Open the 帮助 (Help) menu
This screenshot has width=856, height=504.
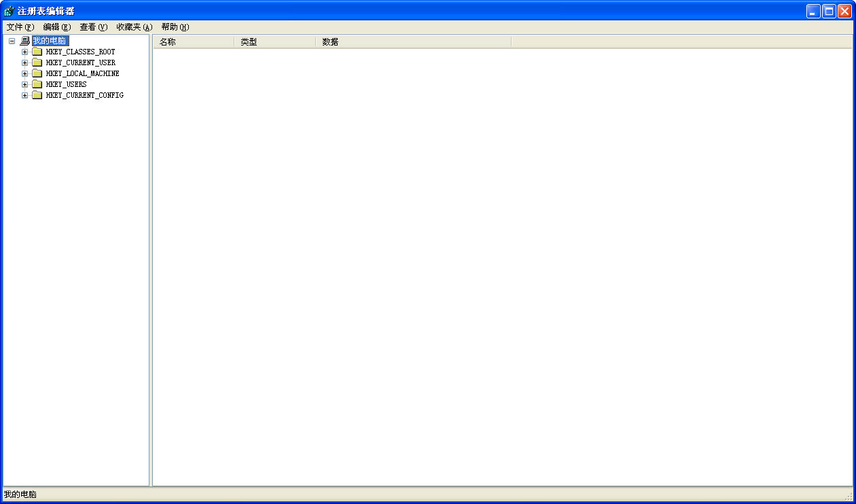[x=175, y=27]
